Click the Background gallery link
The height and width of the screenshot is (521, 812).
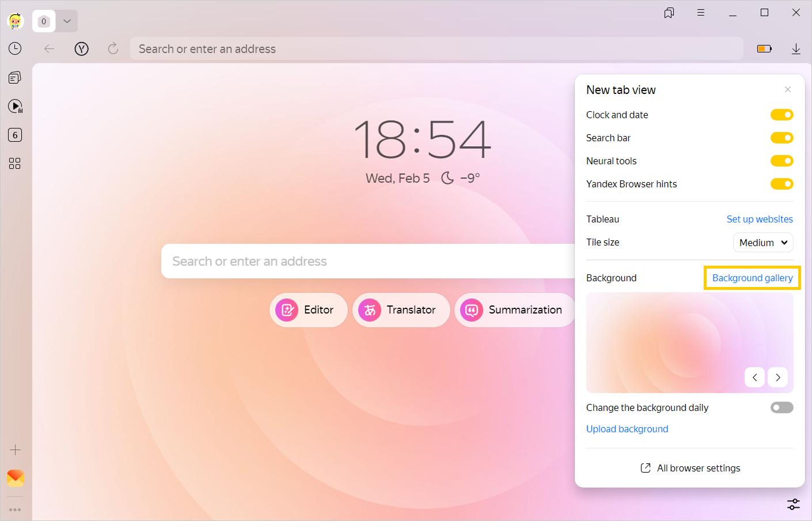(x=752, y=278)
